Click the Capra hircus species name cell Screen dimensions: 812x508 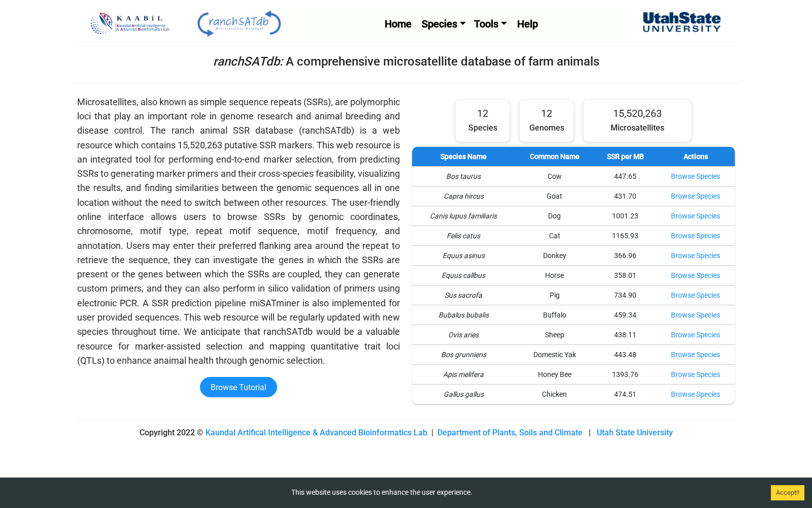[463, 196]
